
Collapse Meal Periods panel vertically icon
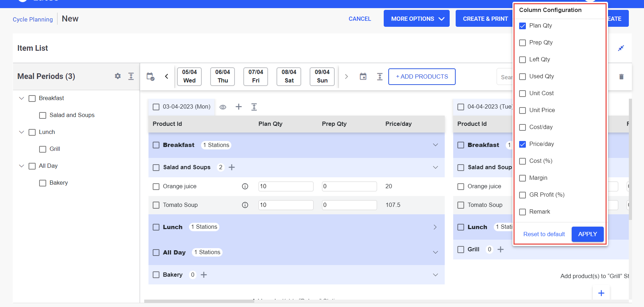pos(131,76)
